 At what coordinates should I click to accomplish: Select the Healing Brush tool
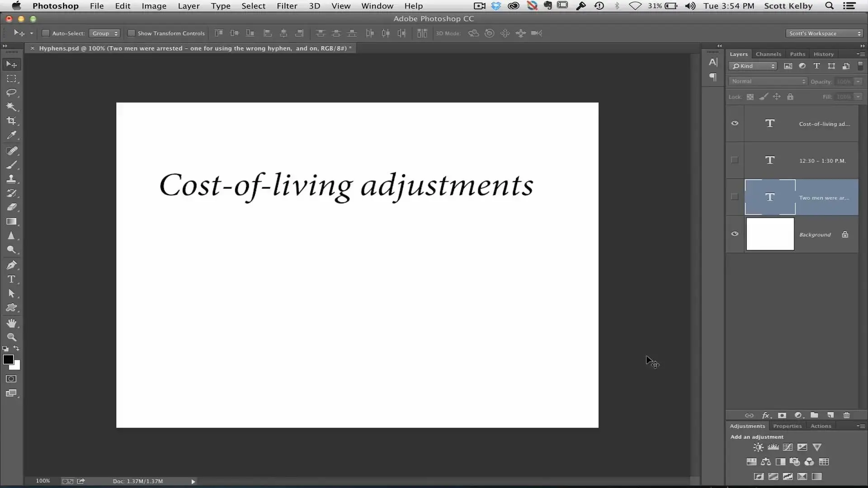coord(11,150)
